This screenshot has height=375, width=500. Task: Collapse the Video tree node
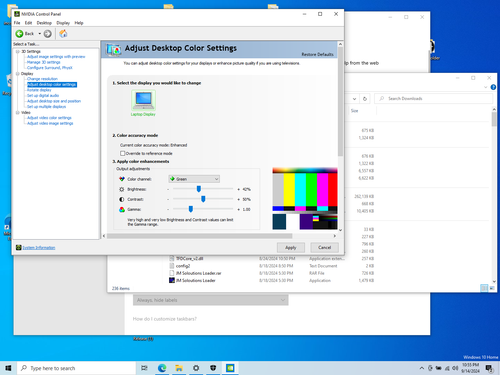(18, 113)
